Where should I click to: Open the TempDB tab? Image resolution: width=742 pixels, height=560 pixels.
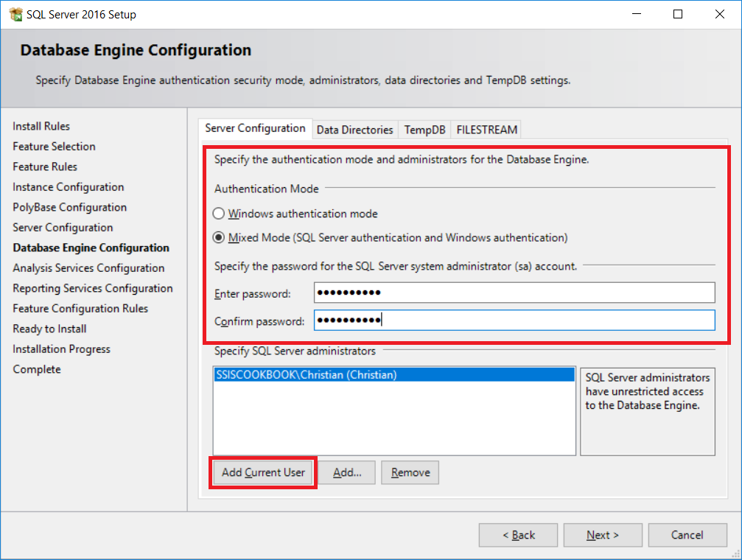[x=424, y=130]
